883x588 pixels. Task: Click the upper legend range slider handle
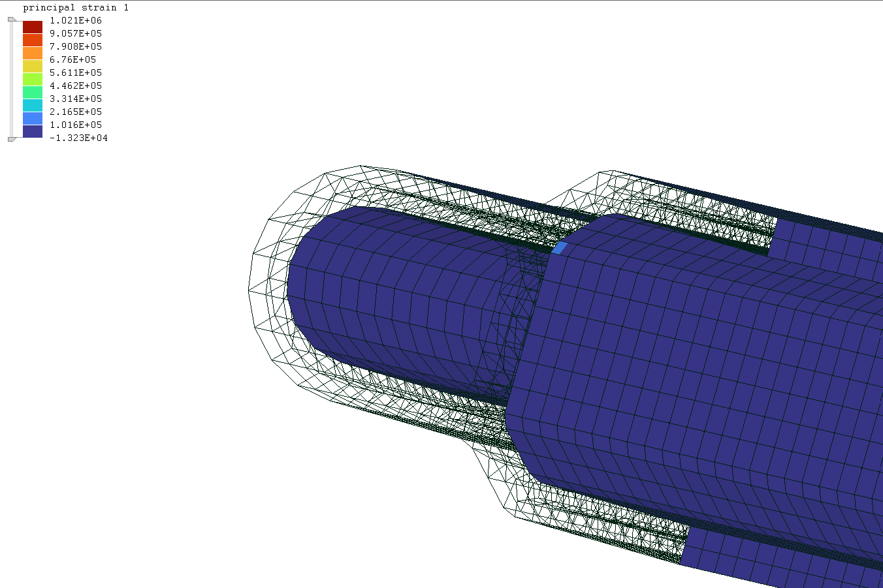point(12,20)
